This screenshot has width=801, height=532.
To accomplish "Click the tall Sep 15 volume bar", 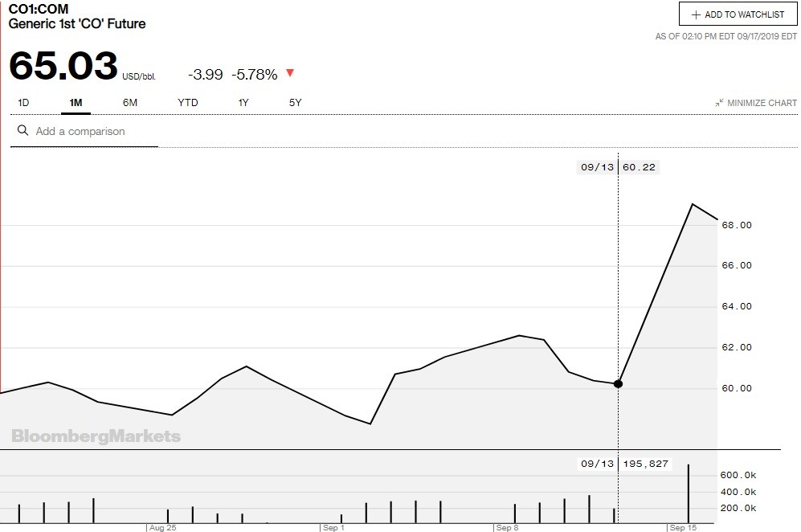I will (689, 493).
